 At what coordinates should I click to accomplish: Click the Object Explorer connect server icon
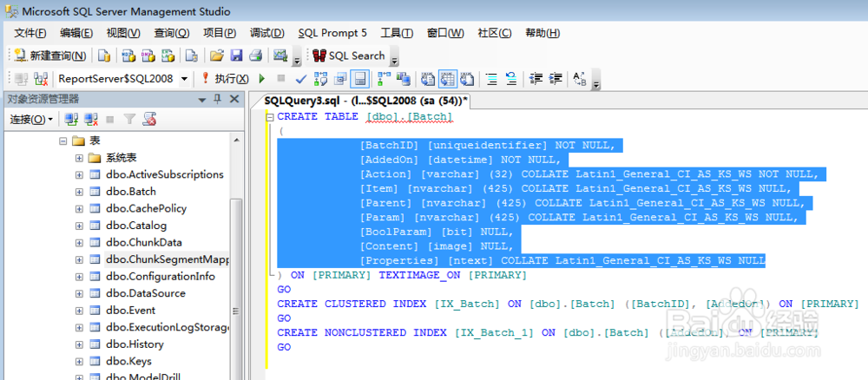tap(71, 119)
